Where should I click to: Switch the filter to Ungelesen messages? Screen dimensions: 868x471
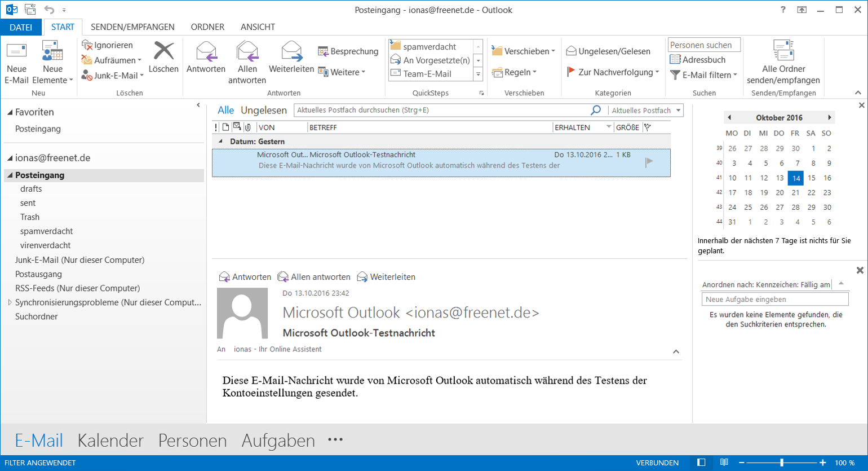pos(263,111)
